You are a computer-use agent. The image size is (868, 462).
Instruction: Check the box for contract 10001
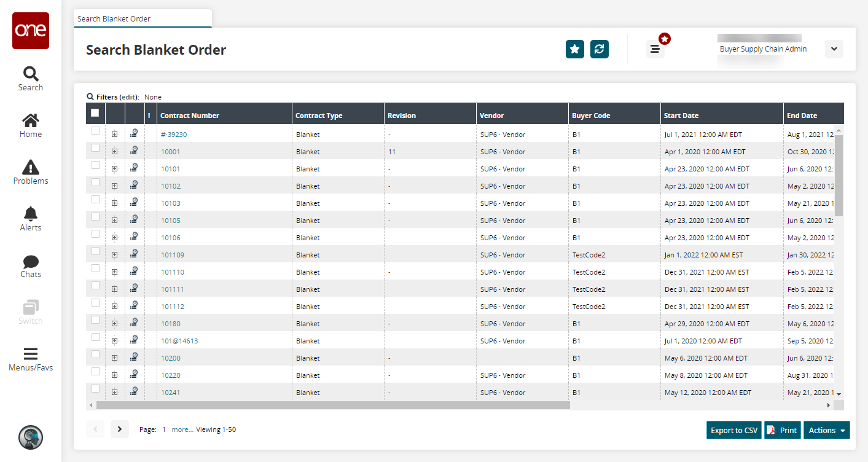pos(95,148)
